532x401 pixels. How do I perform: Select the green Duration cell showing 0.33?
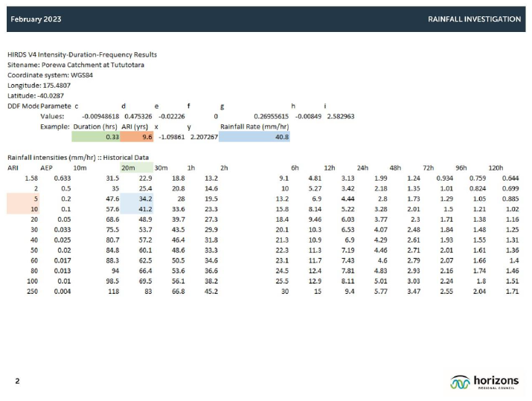[96, 137]
